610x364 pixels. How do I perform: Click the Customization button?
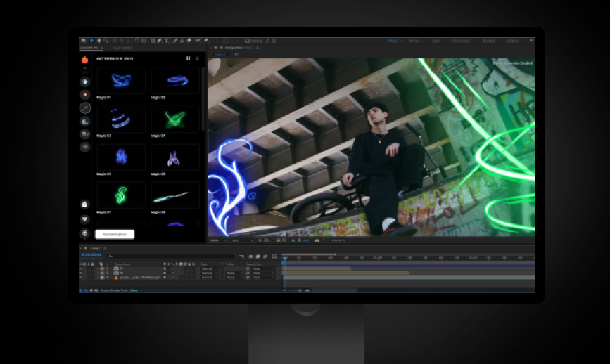pos(115,234)
